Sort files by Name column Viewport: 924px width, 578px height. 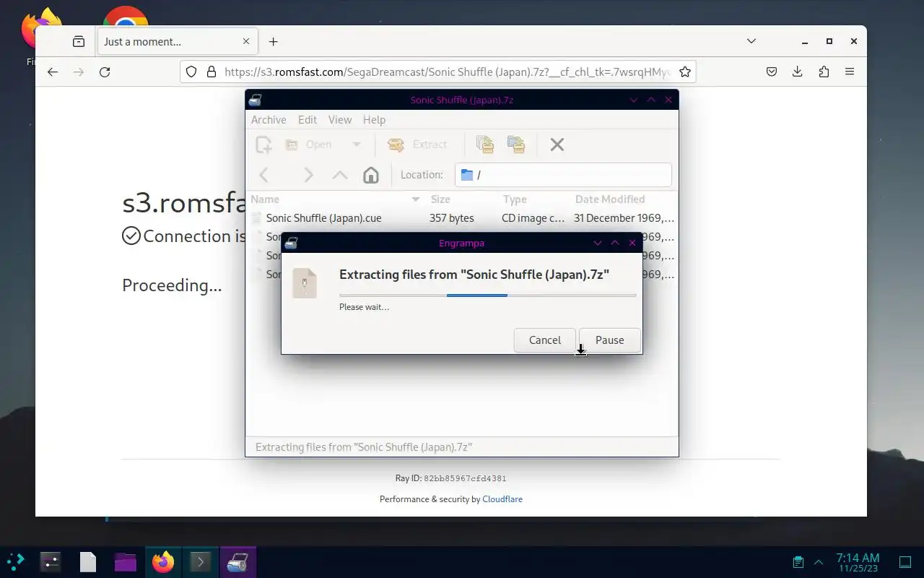click(336, 199)
